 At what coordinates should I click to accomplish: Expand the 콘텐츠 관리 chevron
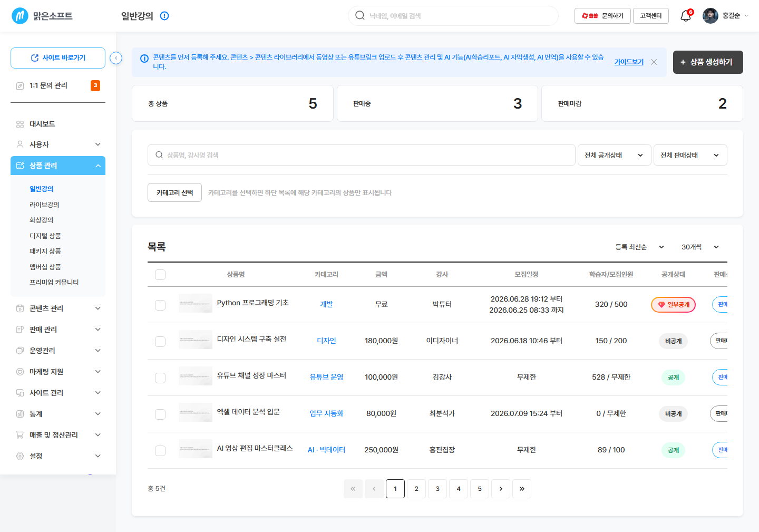click(x=98, y=308)
